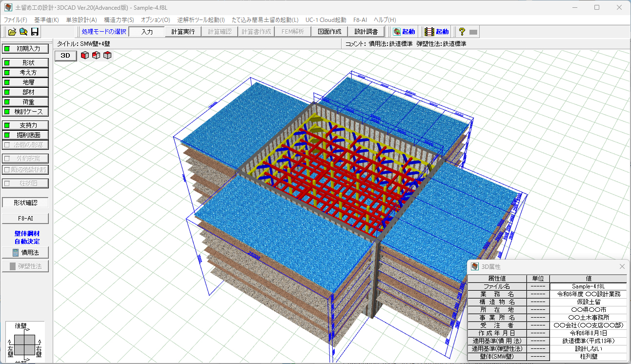The width and height of the screenshot is (631, 364).
Task: Click the コメント text in the header bar
Action: 406,43
